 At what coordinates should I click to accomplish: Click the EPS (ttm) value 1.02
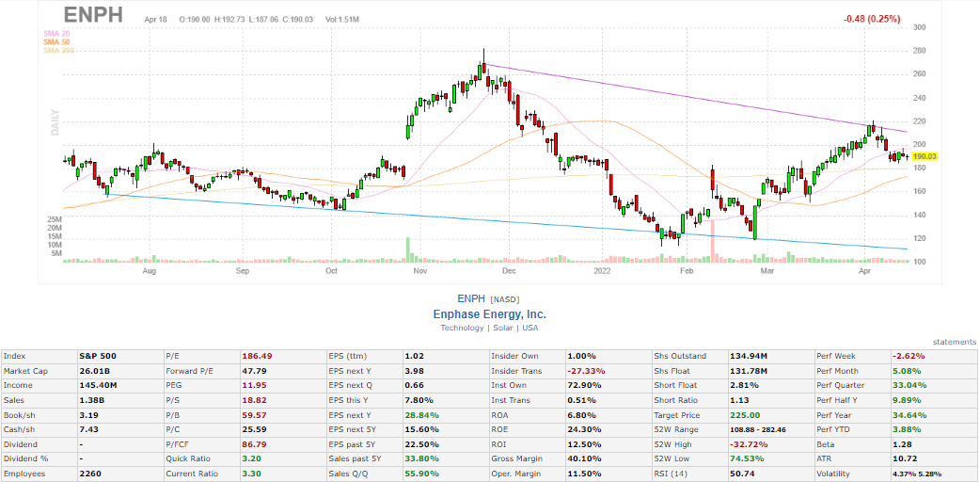tap(415, 356)
